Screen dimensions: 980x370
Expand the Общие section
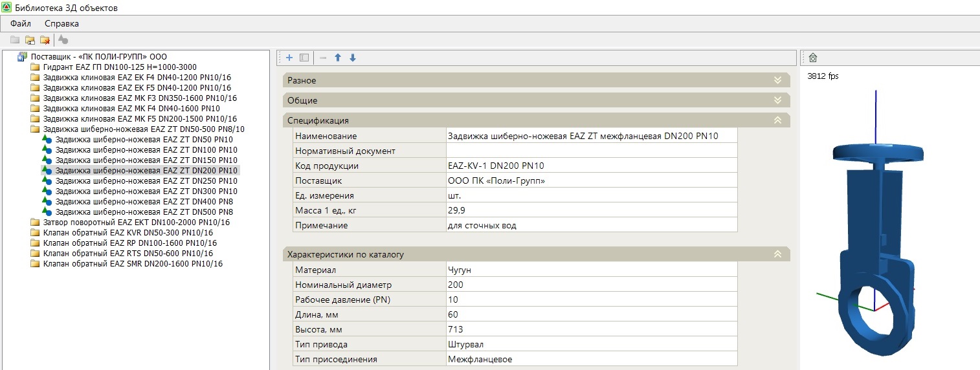(777, 100)
